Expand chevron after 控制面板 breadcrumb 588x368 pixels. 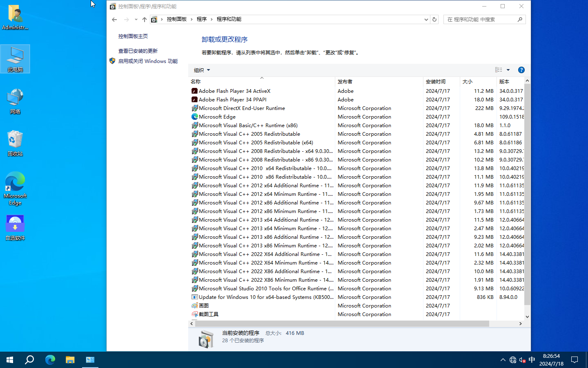pyautogui.click(x=192, y=19)
